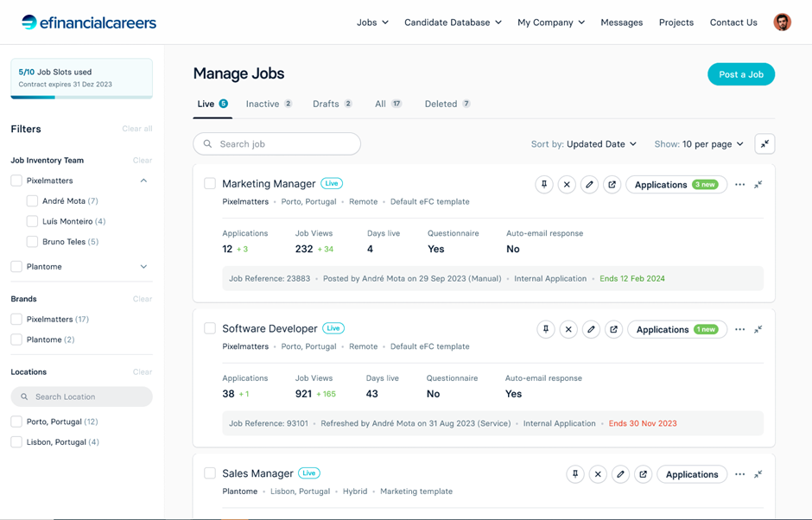Viewport: 812px width, 520px height.
Task: Check the Pixelmatters team filter
Action: click(x=16, y=181)
